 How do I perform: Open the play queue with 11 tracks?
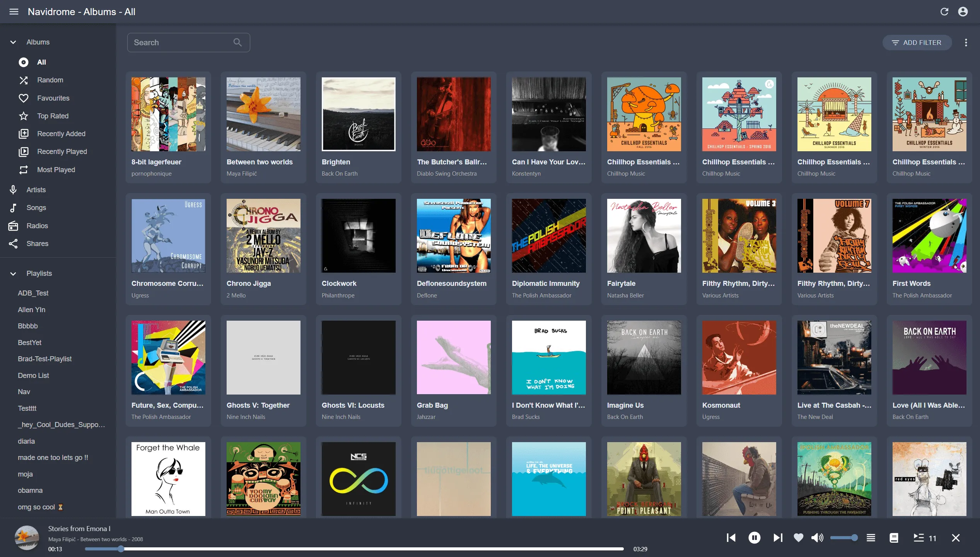(925, 538)
